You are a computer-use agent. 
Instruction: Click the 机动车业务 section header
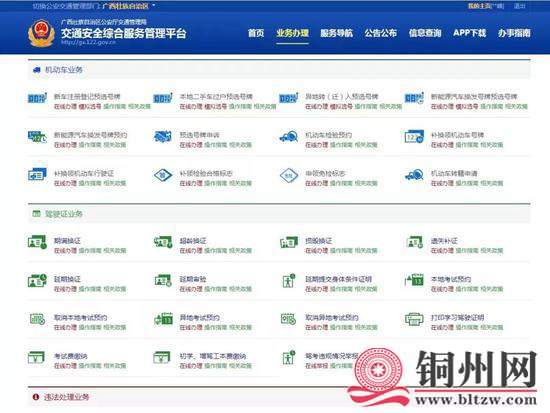pyautogui.click(x=63, y=70)
